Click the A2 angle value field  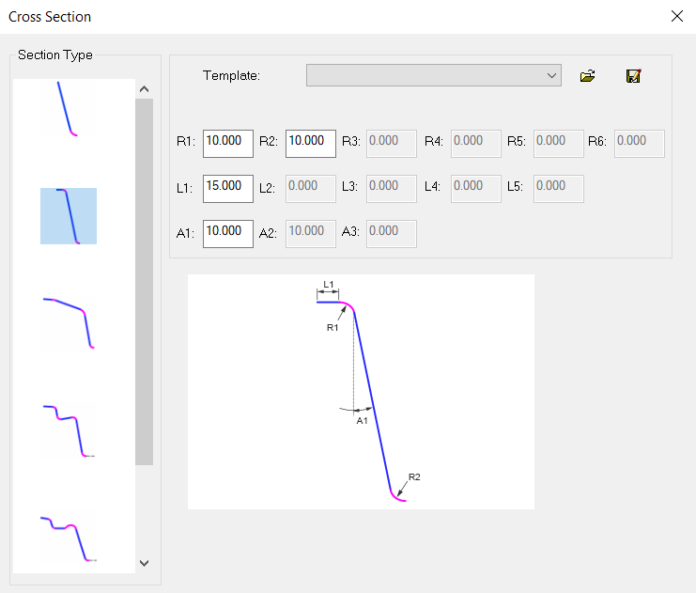point(310,232)
